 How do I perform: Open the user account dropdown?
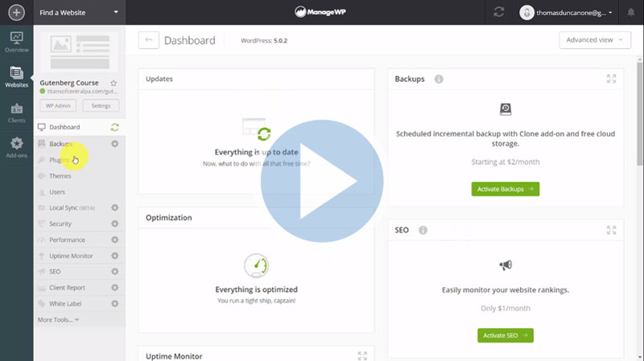point(576,13)
